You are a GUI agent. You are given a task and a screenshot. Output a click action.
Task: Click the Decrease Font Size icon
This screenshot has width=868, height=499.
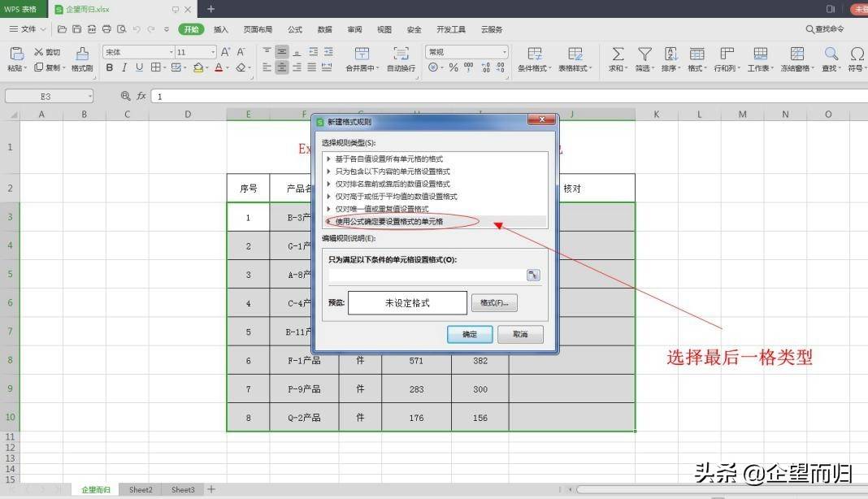tap(241, 52)
